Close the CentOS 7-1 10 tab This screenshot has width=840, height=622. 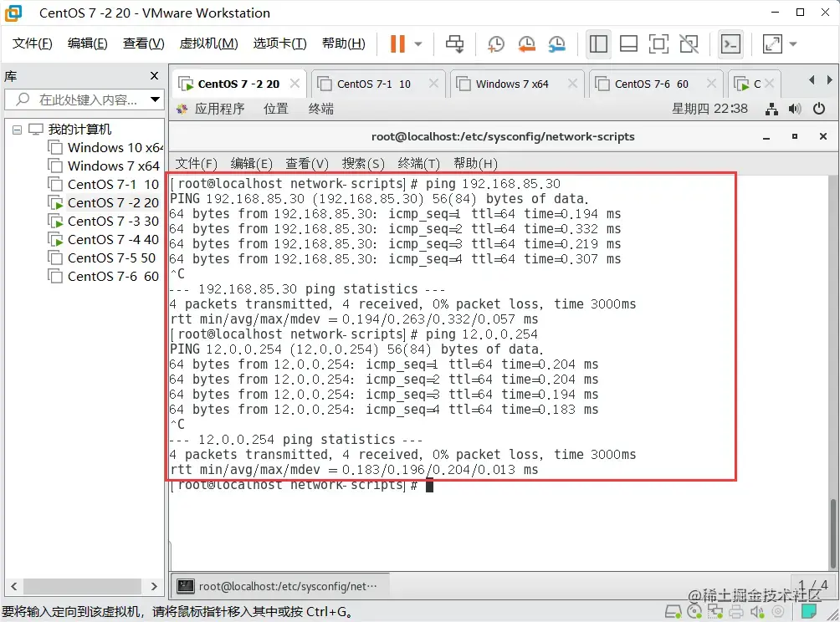pos(433,84)
